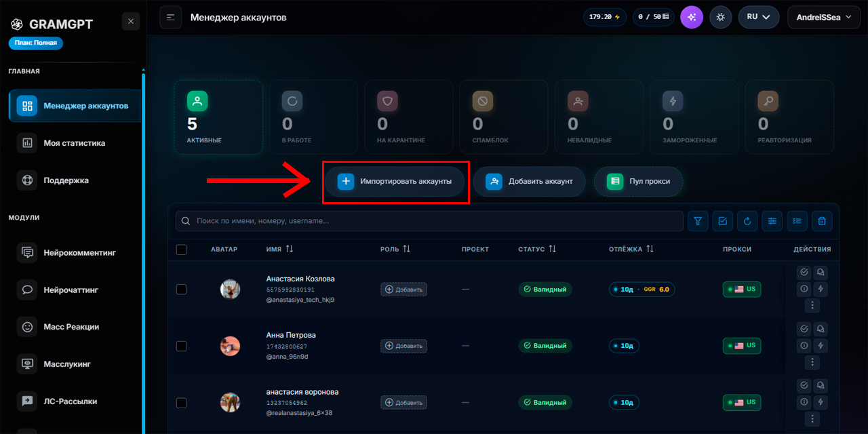Click info action icon for Анна Петрова
This screenshot has width=868, height=434.
[x=804, y=346]
